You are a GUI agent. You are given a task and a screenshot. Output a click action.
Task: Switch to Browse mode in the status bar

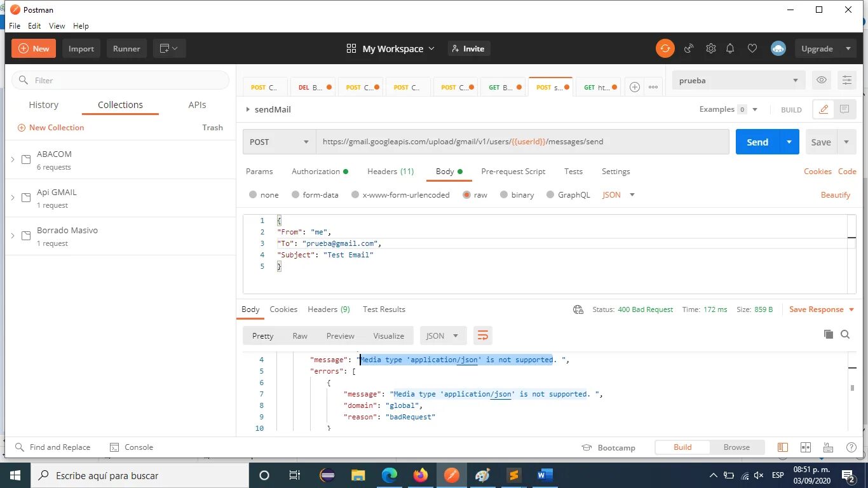tap(736, 447)
